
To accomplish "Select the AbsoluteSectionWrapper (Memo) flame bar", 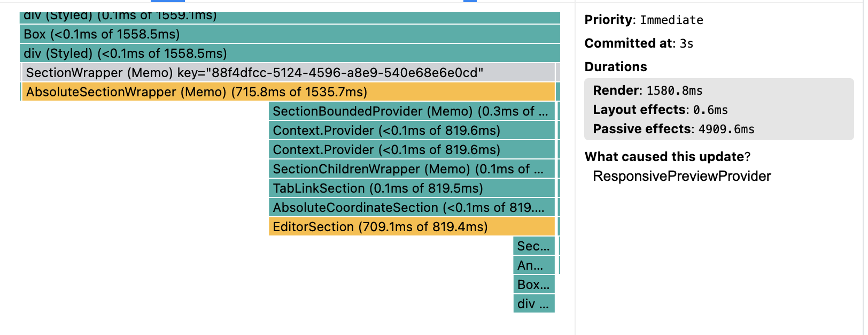I will [x=289, y=92].
